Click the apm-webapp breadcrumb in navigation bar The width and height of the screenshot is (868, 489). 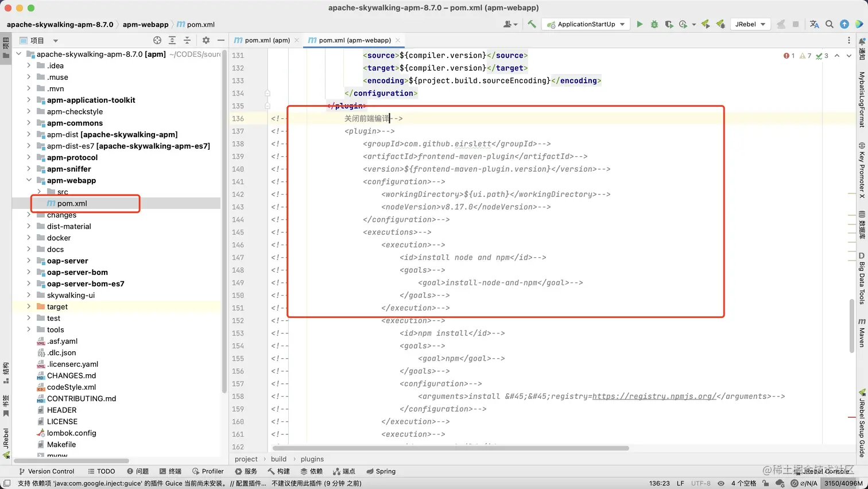[145, 24]
